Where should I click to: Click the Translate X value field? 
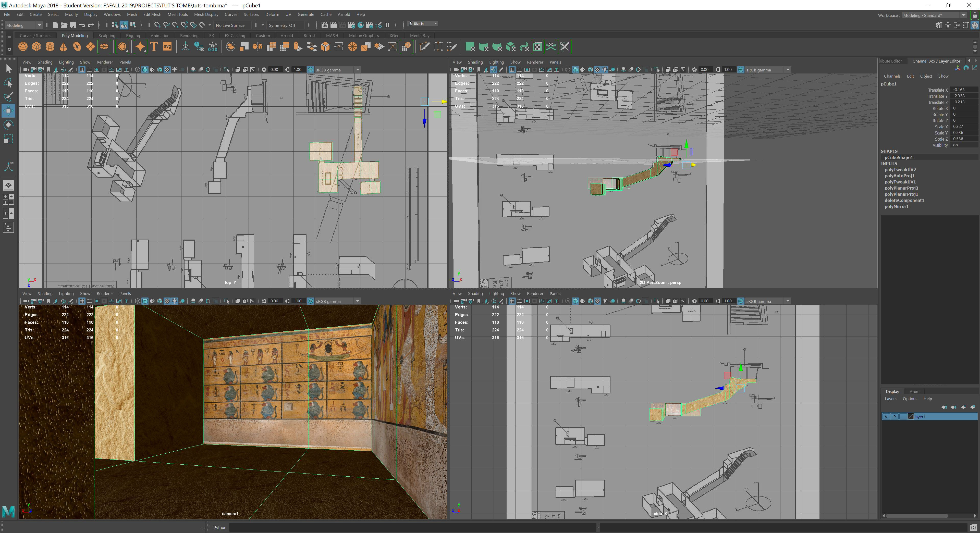click(x=964, y=90)
